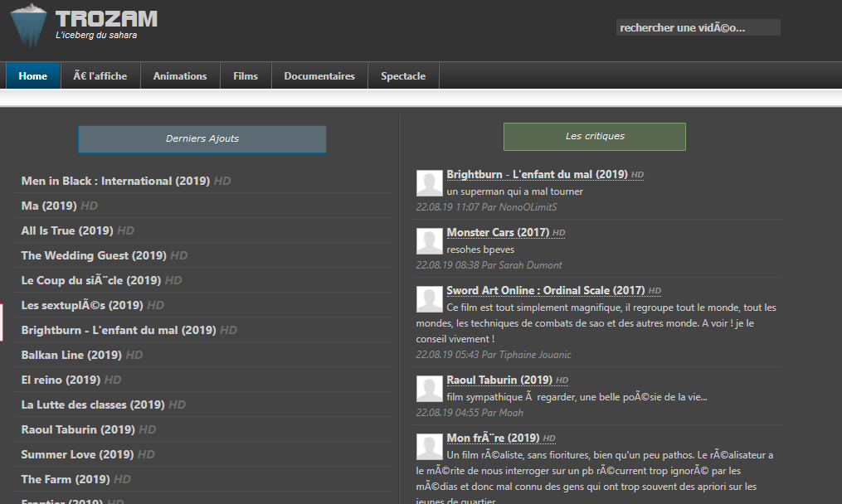842x504 pixels.
Task: Click the avatar beside Brightburn critique
Action: pyautogui.click(x=429, y=183)
